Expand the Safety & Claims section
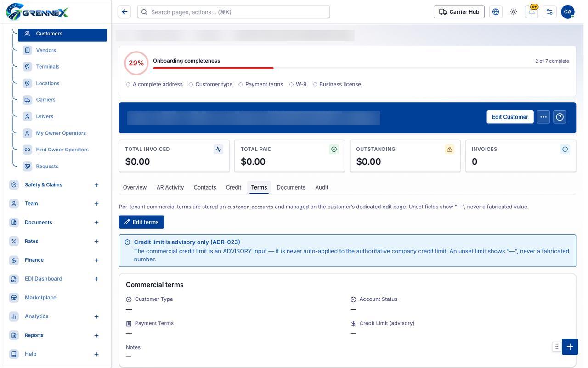Image resolution: width=588 pixels, height=368 pixels. tap(96, 185)
